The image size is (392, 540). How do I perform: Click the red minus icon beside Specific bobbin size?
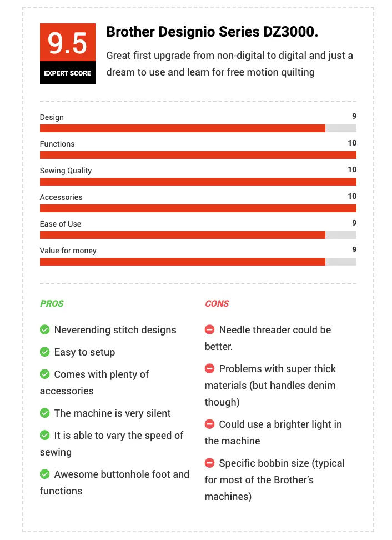click(209, 463)
